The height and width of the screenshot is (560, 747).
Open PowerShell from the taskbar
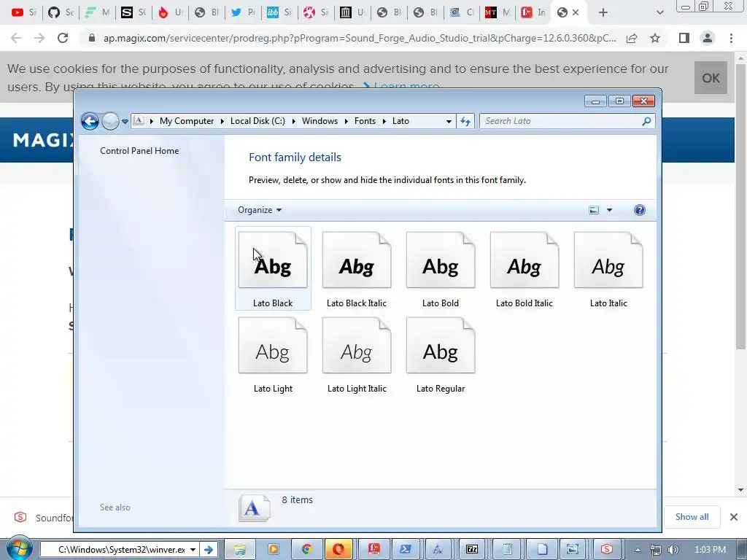tap(406, 550)
